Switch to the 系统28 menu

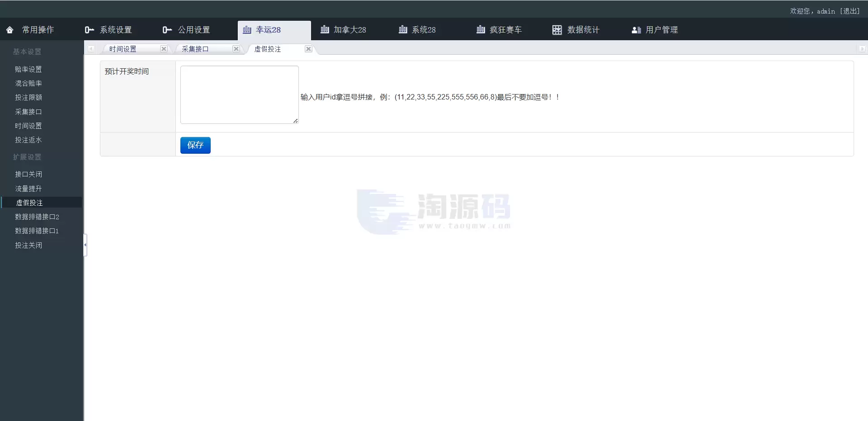pos(424,30)
